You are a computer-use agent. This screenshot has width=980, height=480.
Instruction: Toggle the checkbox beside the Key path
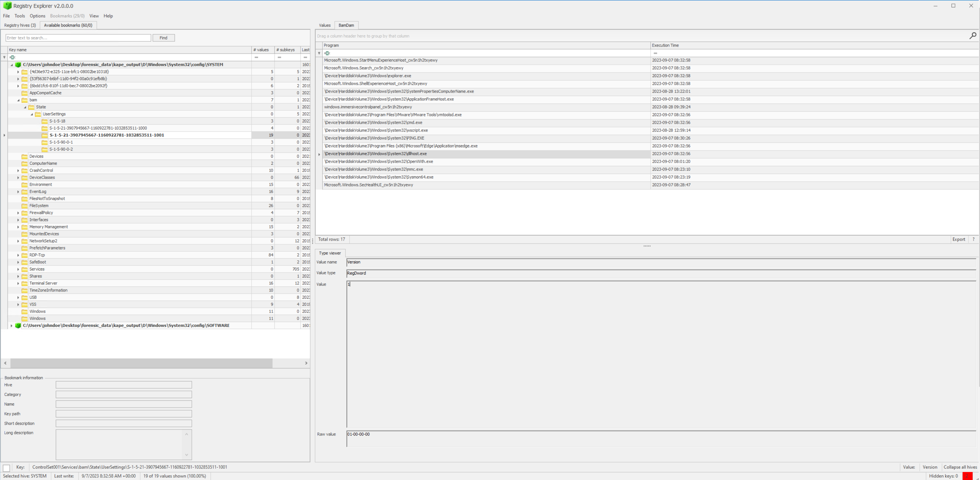7,468
